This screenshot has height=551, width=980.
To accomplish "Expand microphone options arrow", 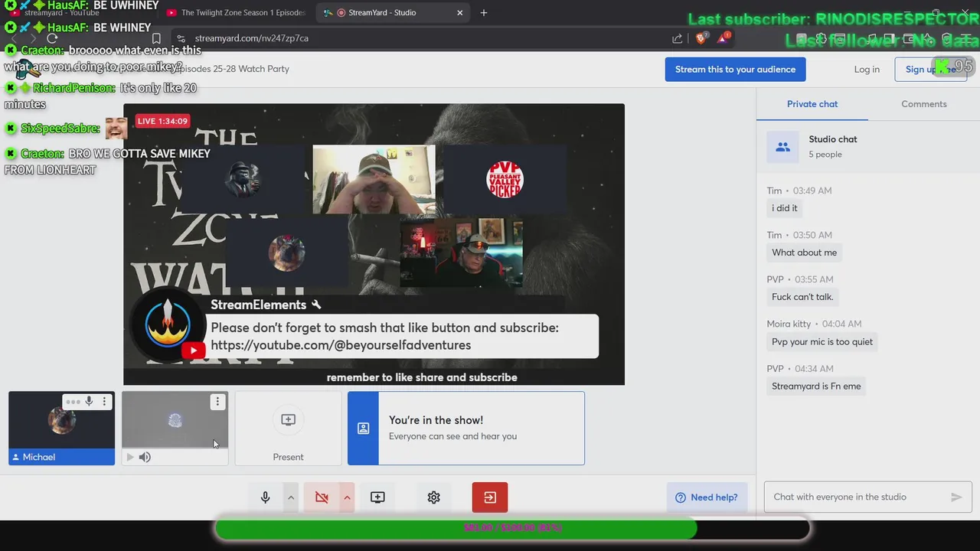I will click(291, 497).
